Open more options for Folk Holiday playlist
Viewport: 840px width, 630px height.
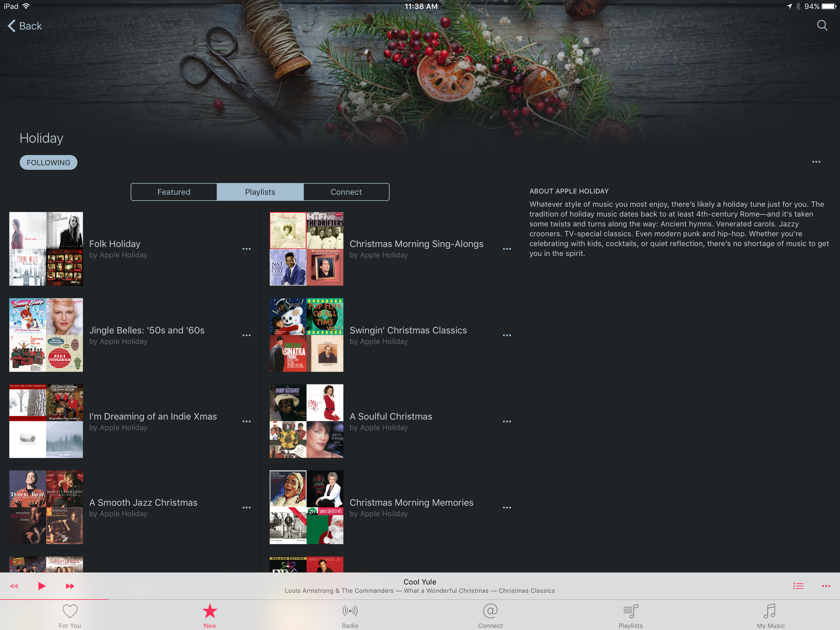pos(247,249)
